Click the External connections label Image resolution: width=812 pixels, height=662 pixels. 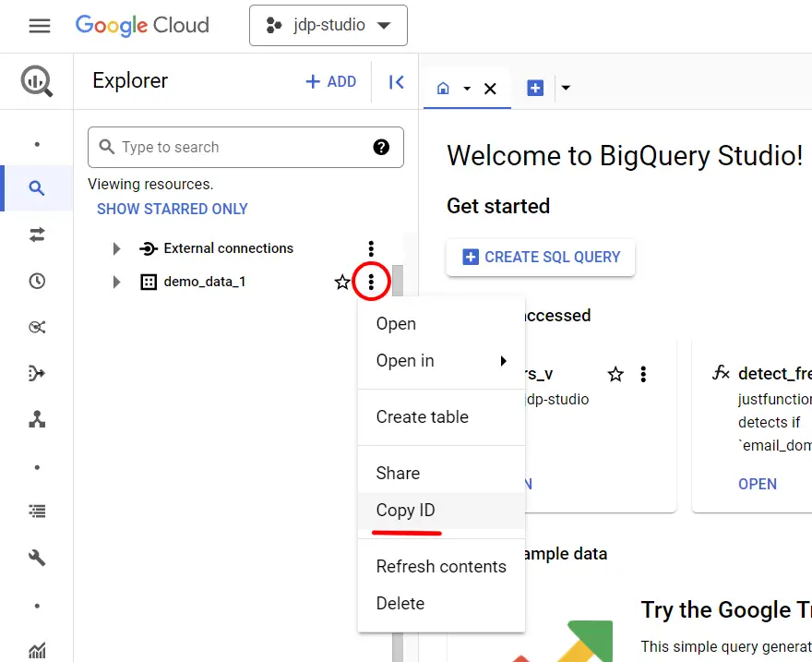[x=229, y=248]
